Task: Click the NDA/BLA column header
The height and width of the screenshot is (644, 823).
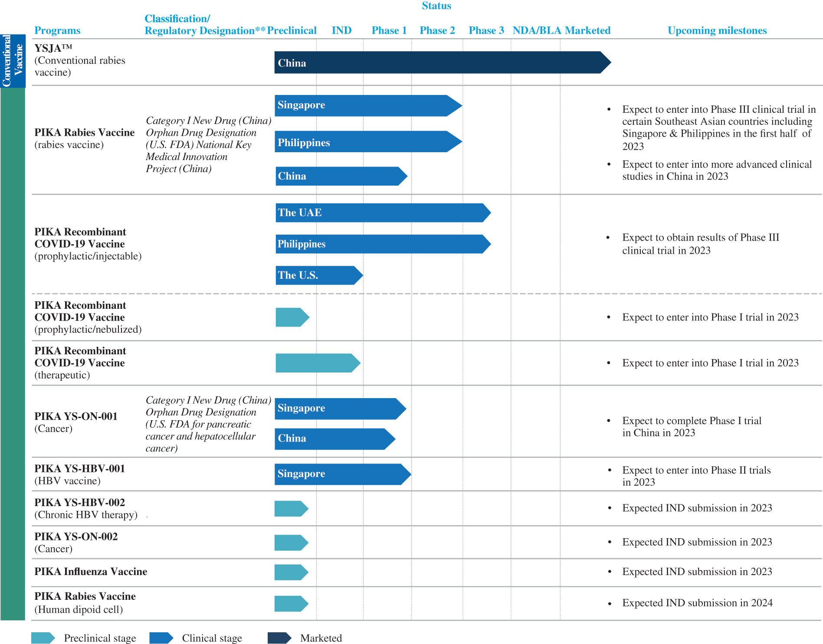Action: pyautogui.click(x=537, y=30)
